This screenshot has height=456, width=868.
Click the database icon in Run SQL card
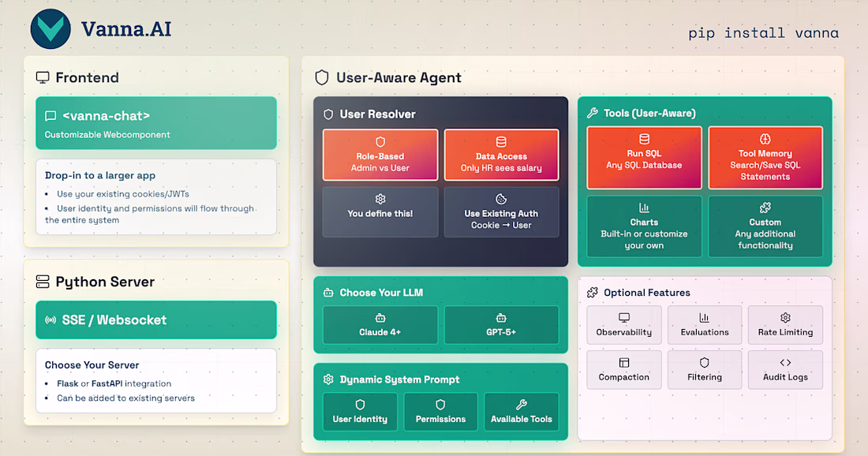(x=645, y=139)
